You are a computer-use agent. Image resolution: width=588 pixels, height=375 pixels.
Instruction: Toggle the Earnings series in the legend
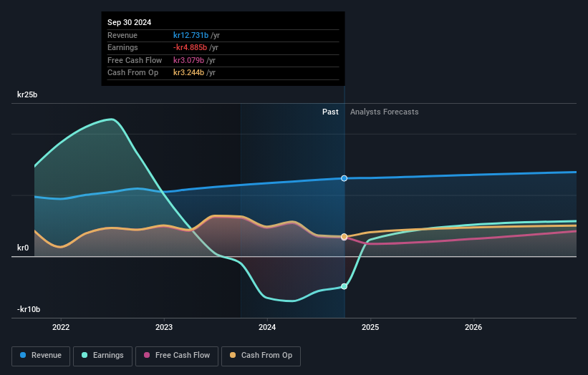click(x=102, y=356)
